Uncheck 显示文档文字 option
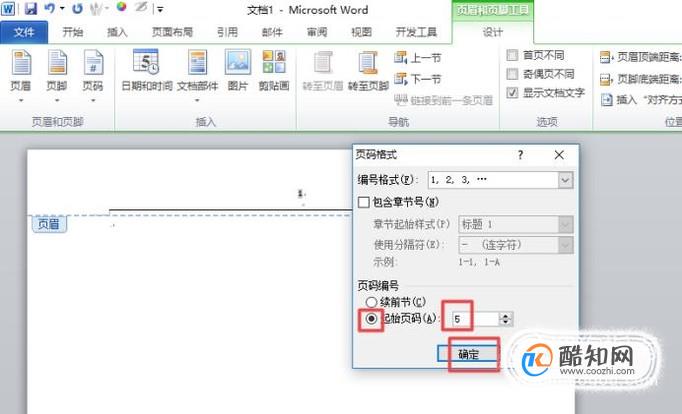Viewport: 682px width, 414px height. click(x=512, y=93)
